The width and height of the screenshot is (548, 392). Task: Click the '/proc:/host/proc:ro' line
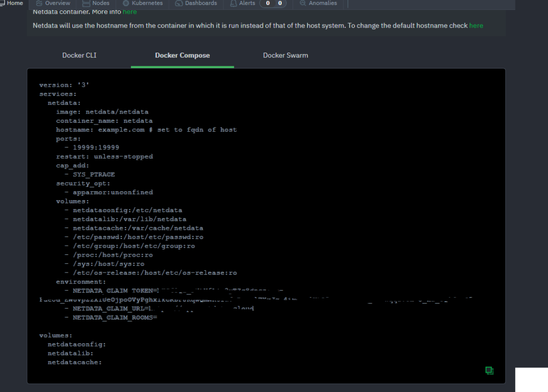[x=109, y=255]
